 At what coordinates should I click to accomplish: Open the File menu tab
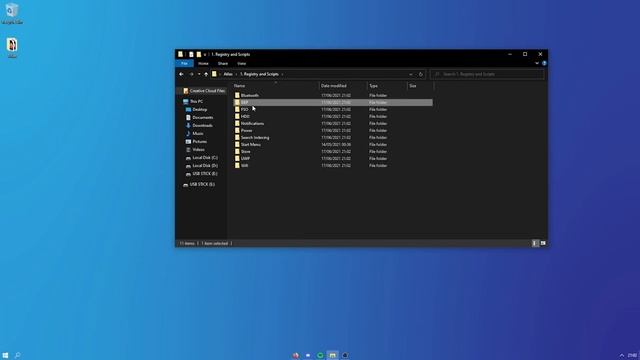tap(184, 64)
